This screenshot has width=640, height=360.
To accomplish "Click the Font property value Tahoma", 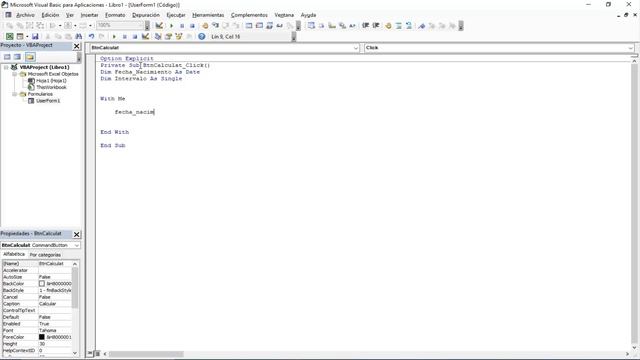I will coord(55,330).
